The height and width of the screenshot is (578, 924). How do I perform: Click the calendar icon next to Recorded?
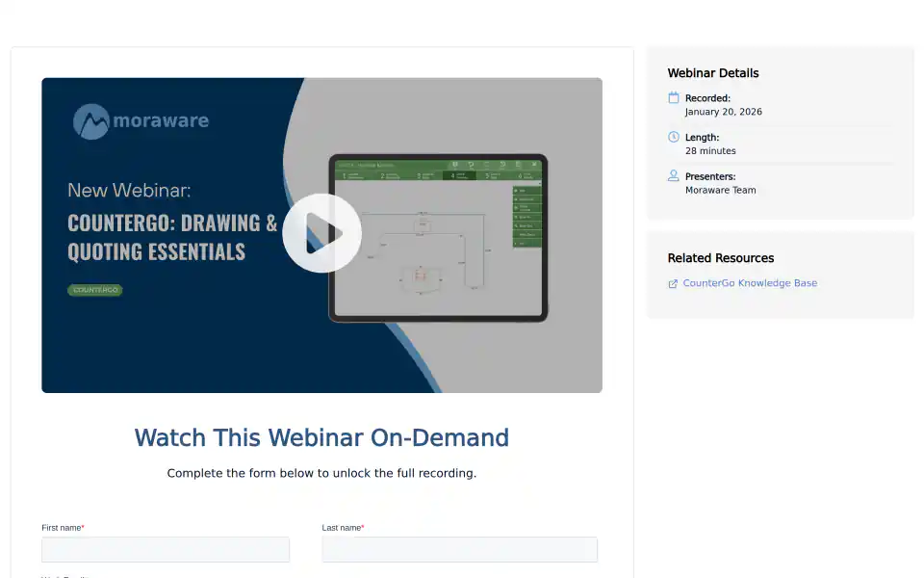click(674, 98)
